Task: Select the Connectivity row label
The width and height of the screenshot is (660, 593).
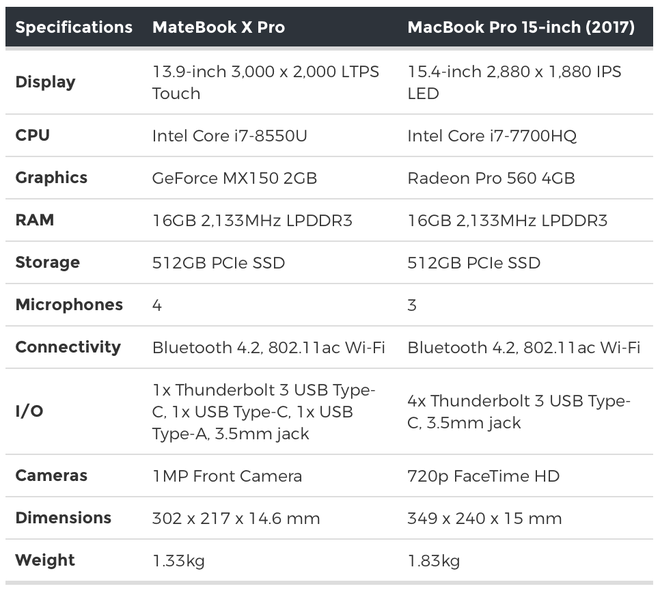Action: pyautogui.click(x=68, y=347)
